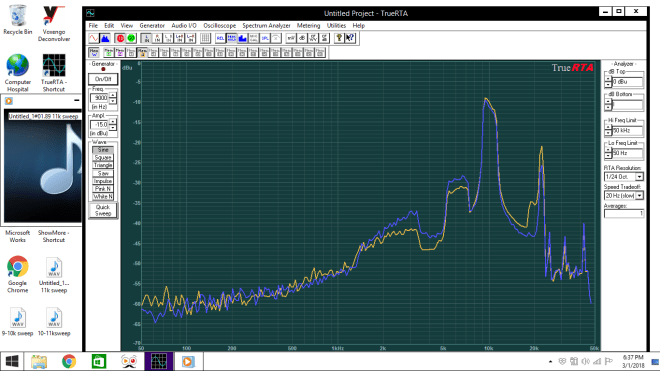Select the White N noise type
This screenshot has height=371, width=660.
pyautogui.click(x=103, y=197)
